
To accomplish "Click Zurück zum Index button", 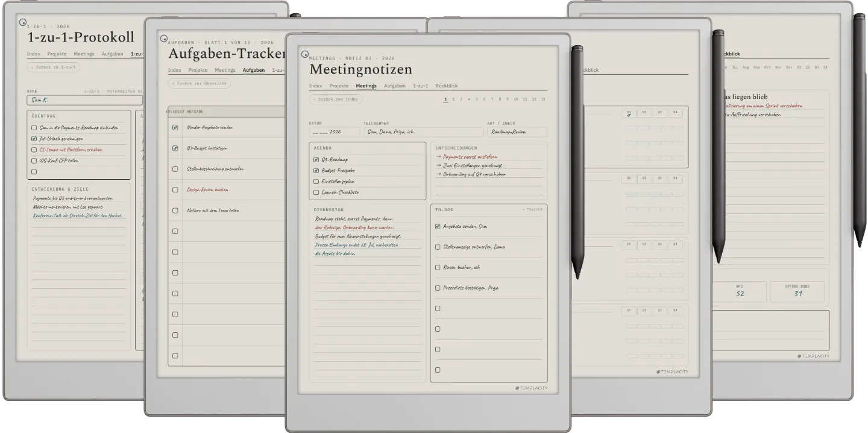I will (x=335, y=99).
